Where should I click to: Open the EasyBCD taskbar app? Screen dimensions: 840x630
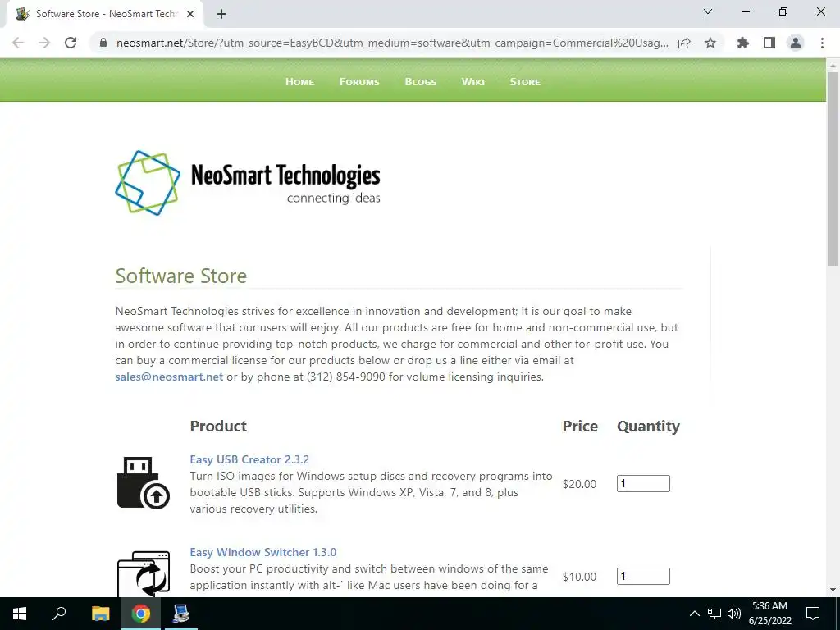pyautogui.click(x=180, y=614)
